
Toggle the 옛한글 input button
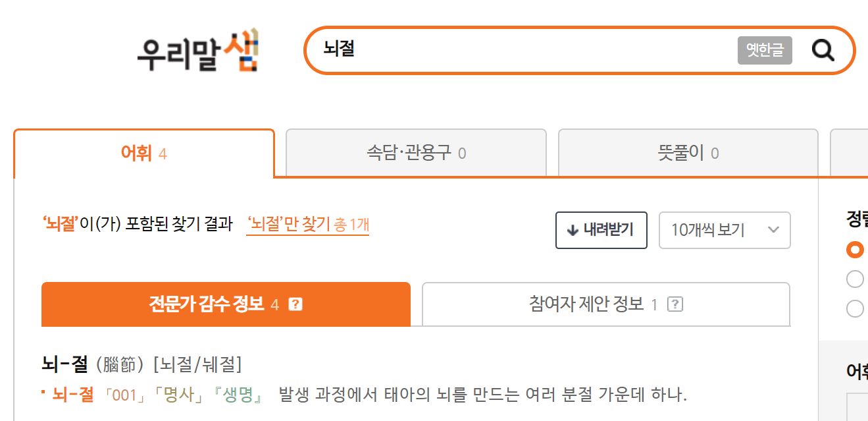tap(765, 51)
